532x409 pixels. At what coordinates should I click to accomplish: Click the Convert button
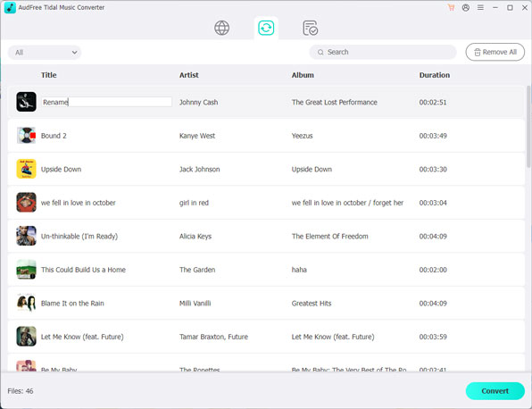click(x=495, y=391)
